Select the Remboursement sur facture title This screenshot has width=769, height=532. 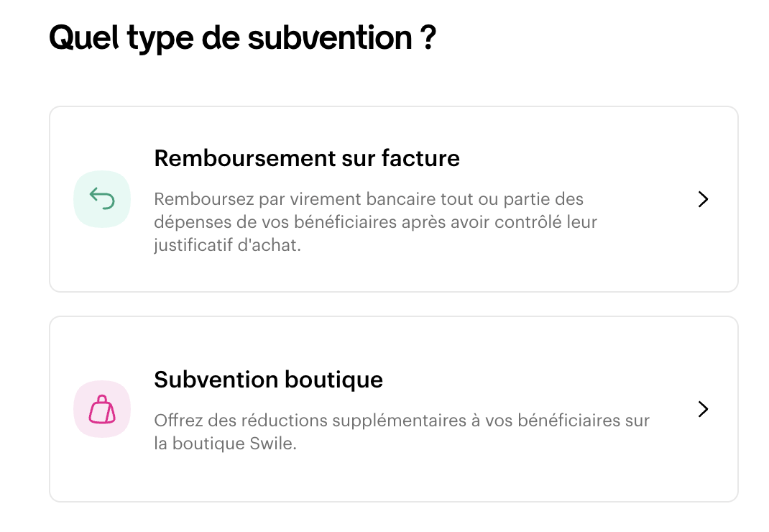tap(307, 158)
